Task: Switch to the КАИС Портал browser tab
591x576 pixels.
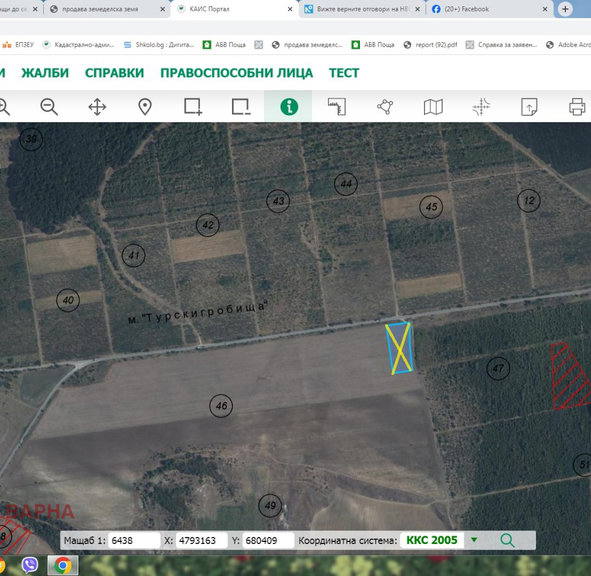Action: (x=236, y=9)
